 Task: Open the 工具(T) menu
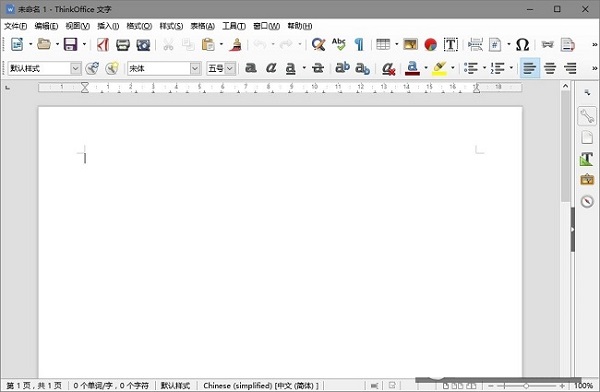click(x=234, y=26)
